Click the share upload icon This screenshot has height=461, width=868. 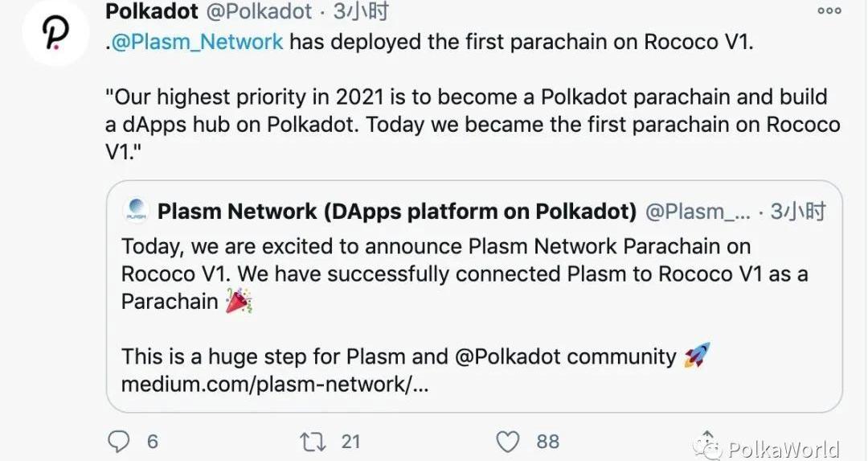click(x=707, y=441)
